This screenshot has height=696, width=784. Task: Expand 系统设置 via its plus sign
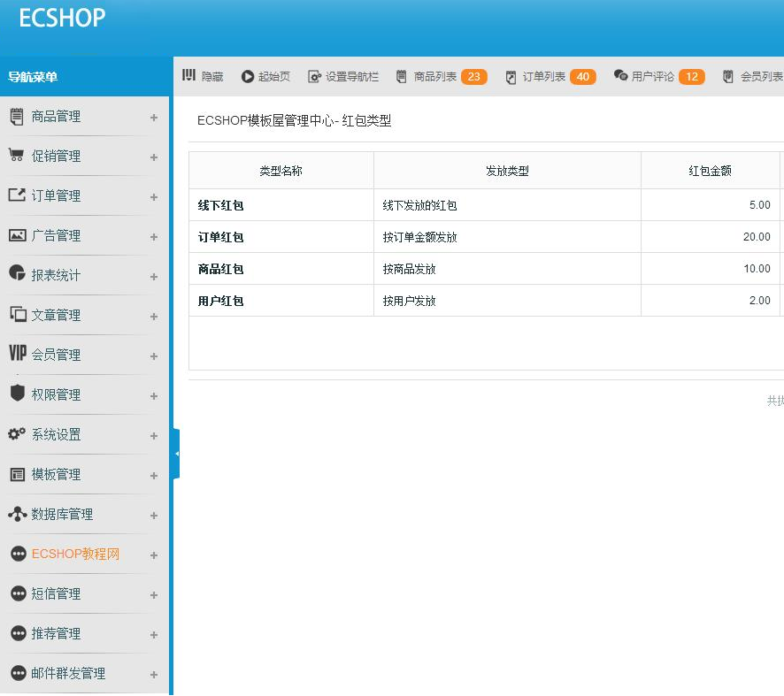(x=154, y=436)
